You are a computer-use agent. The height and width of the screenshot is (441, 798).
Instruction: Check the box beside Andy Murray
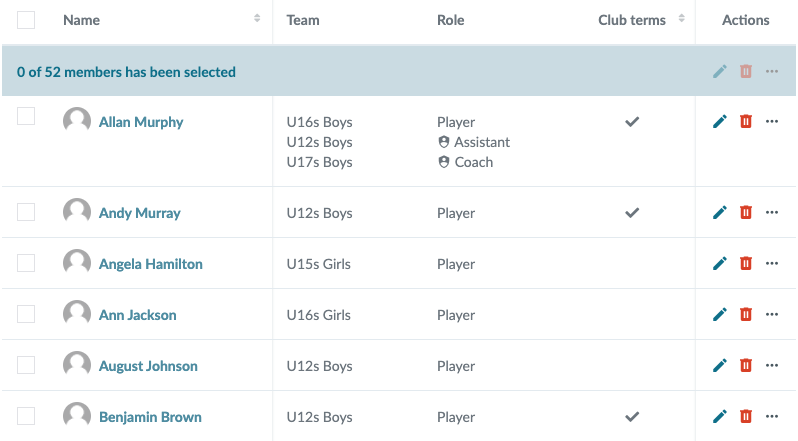pyautogui.click(x=26, y=212)
